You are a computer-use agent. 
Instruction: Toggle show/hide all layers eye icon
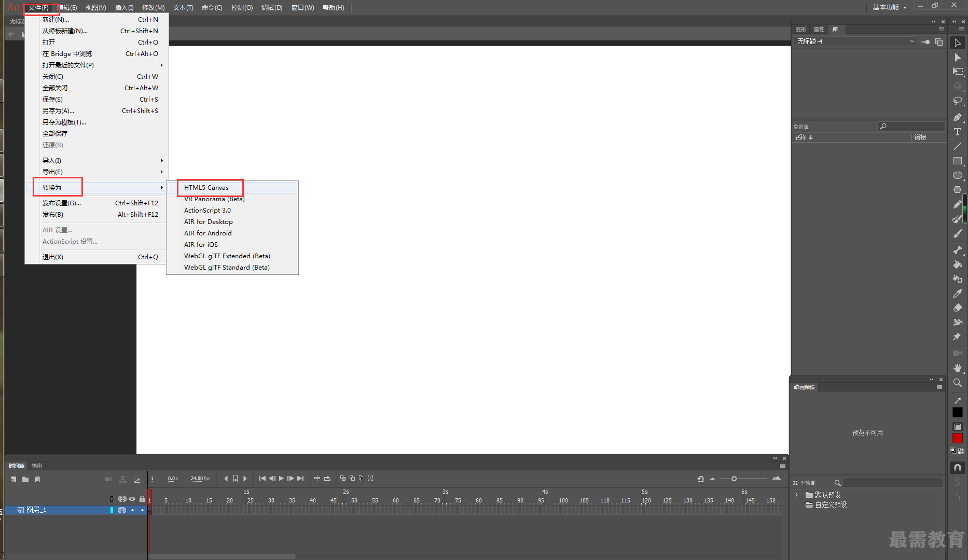coord(132,499)
